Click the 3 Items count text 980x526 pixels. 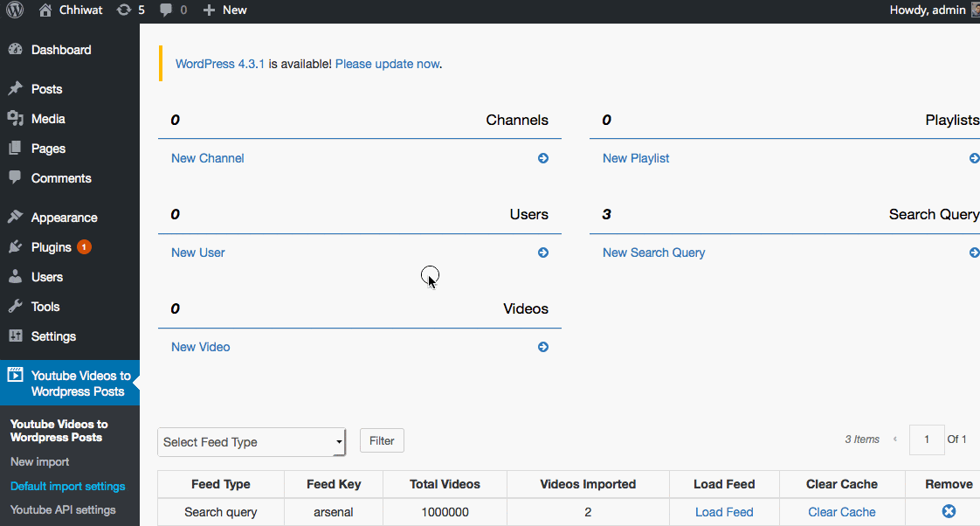[862, 439]
